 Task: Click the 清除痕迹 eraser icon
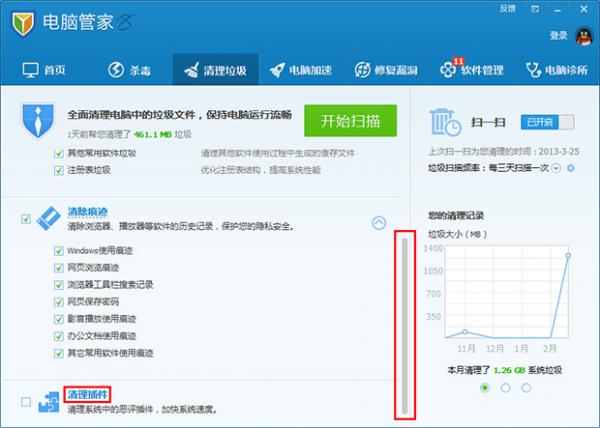coord(48,218)
